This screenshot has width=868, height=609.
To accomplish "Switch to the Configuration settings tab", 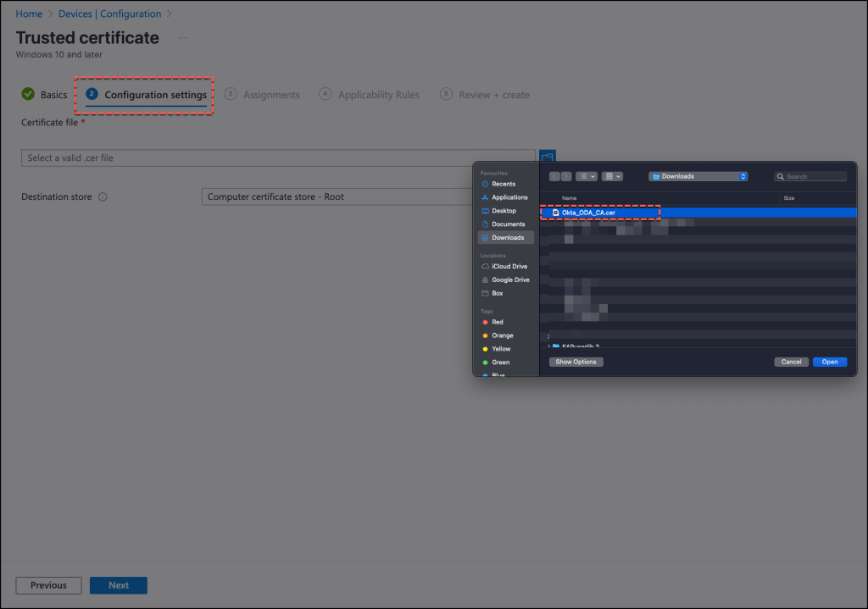I will point(155,95).
